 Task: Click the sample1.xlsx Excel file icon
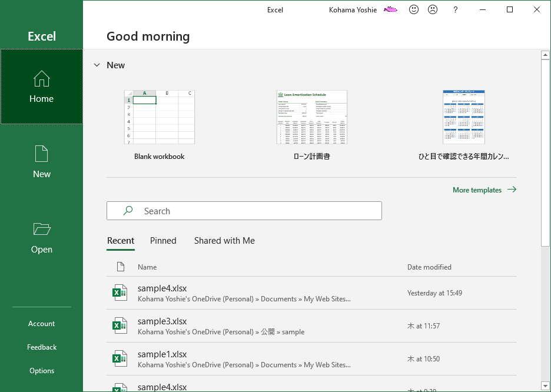[x=120, y=358]
